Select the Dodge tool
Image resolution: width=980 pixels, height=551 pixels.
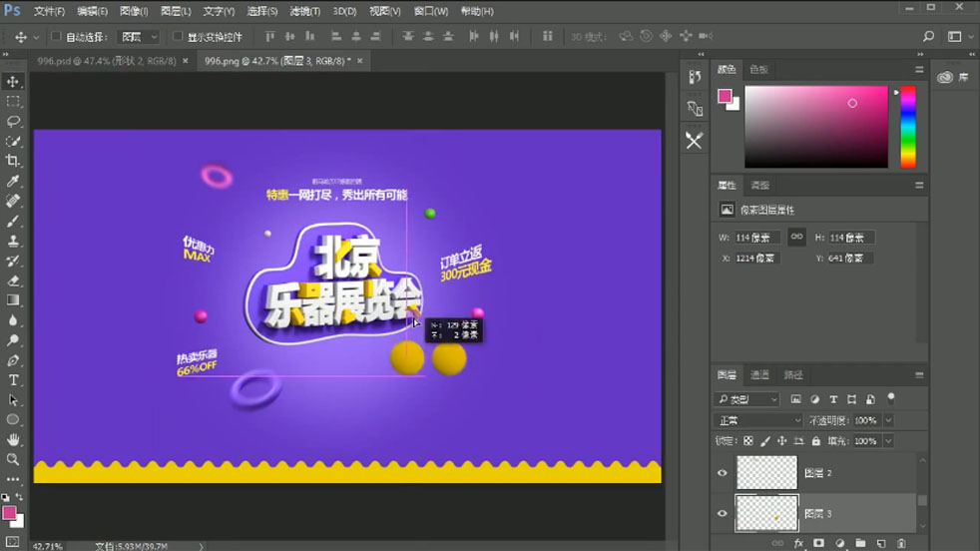tap(13, 340)
